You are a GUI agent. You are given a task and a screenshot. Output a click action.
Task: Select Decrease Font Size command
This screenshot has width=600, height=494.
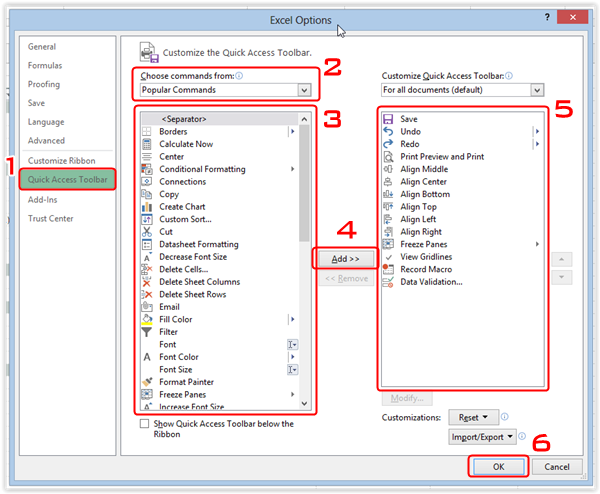coord(193,257)
